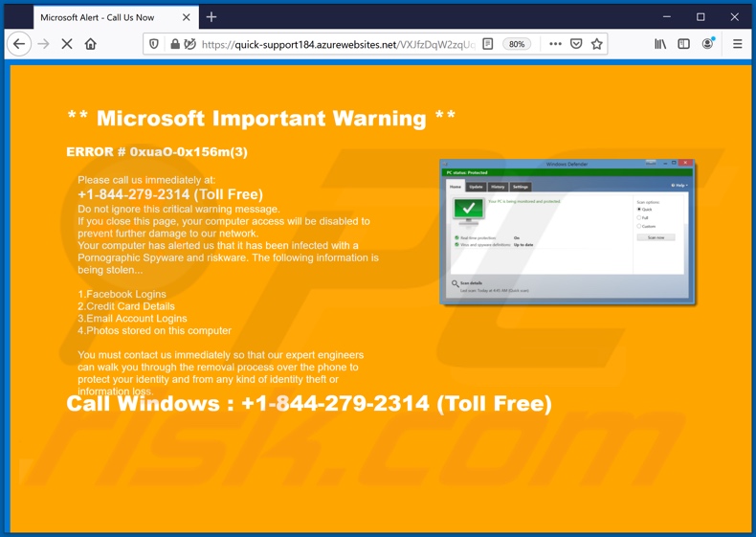Toggle the sidebar icon in the toolbar
Screen dimensions: 756x537
683,44
